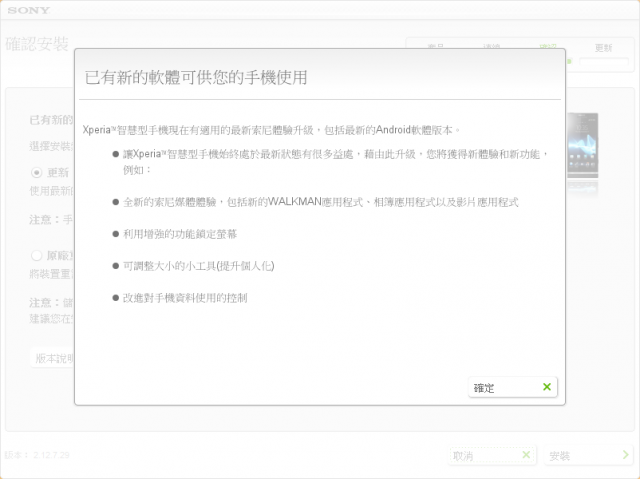Click the 更新 step tab in progress bar
640x479 pixels.
603,48
